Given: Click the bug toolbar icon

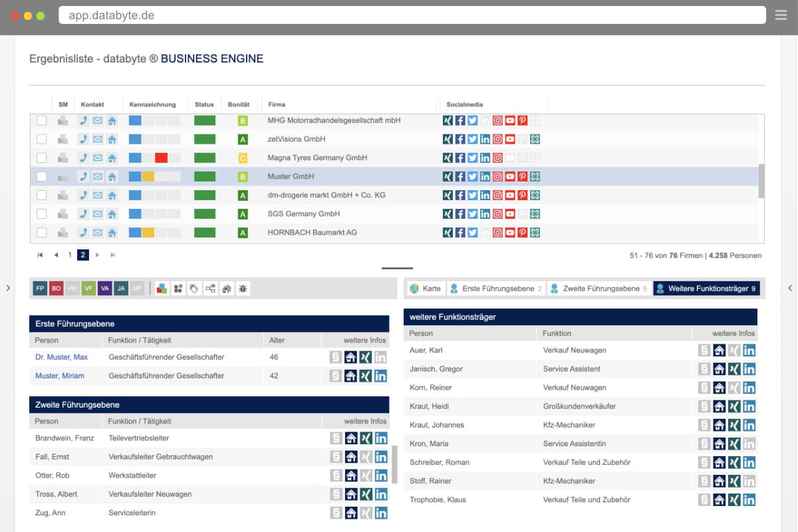Looking at the screenshot, I should 243,289.
